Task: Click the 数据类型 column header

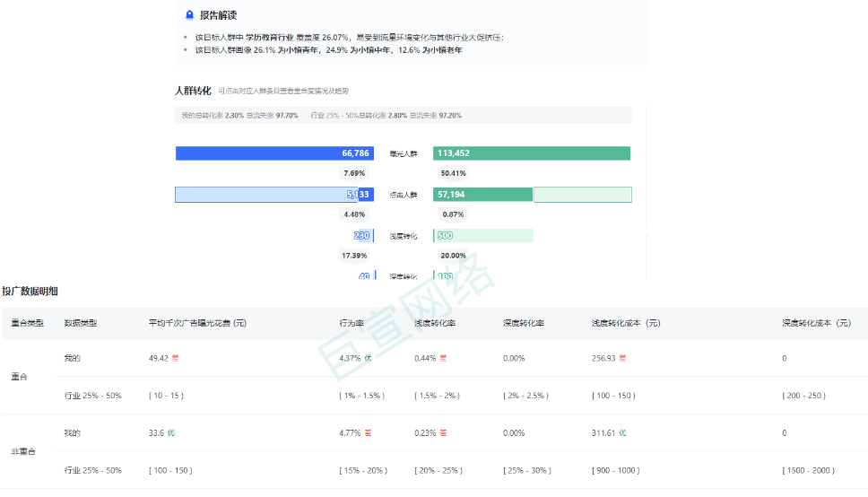Action: [x=81, y=323]
